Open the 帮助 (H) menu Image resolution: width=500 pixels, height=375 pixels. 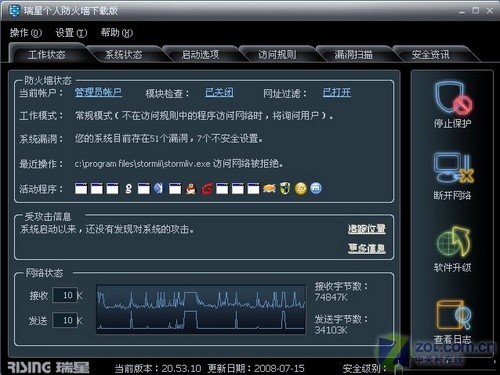(x=117, y=32)
